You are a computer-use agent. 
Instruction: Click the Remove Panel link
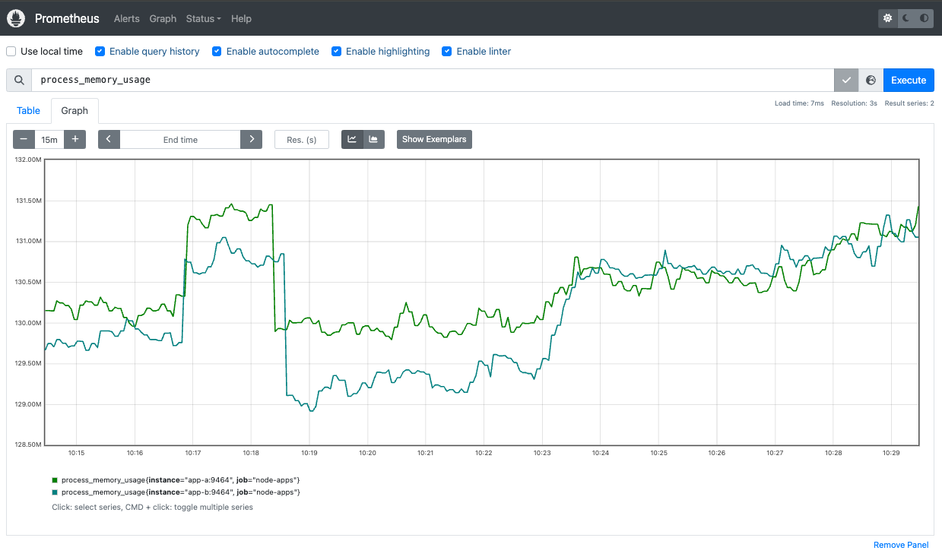click(900, 545)
